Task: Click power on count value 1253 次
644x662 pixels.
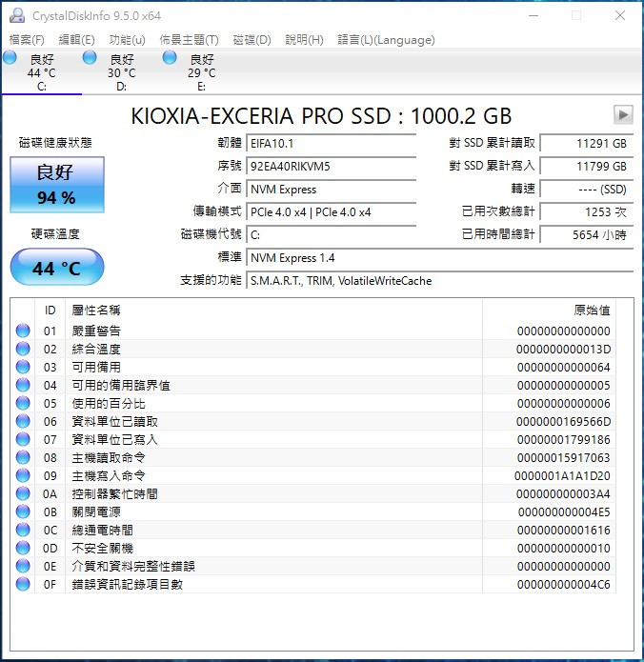Action: click(x=587, y=212)
